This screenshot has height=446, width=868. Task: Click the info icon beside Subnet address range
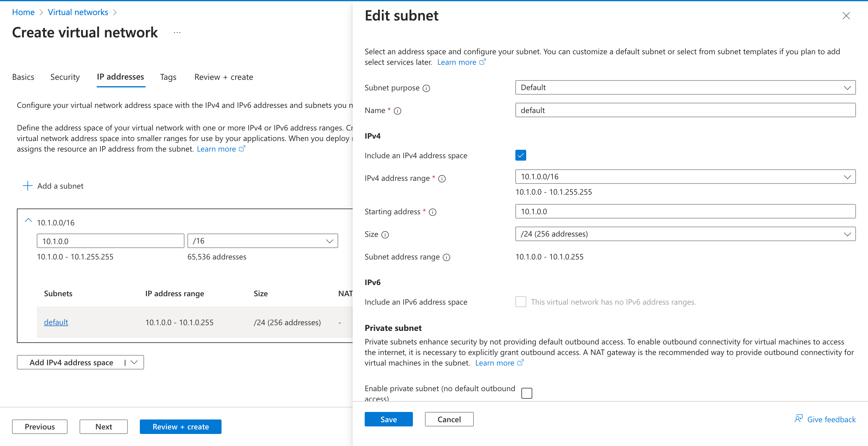click(x=446, y=257)
